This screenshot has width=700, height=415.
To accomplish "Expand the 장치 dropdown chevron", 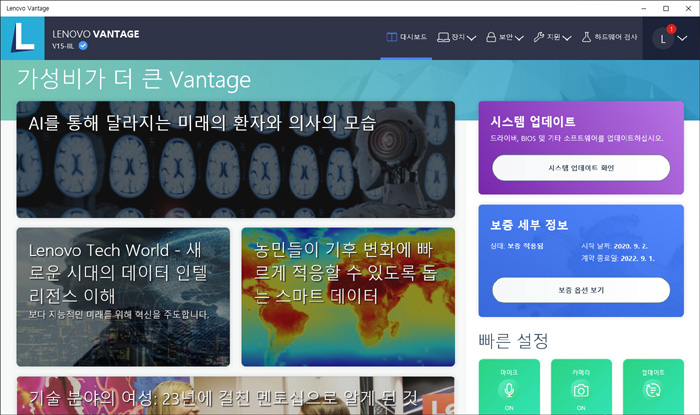I will coord(471,38).
